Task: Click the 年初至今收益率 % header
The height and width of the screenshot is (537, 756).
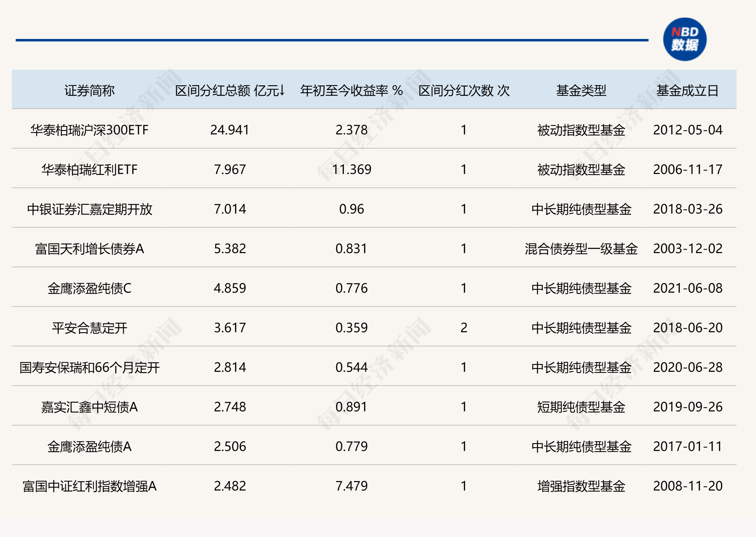Action: [x=351, y=91]
